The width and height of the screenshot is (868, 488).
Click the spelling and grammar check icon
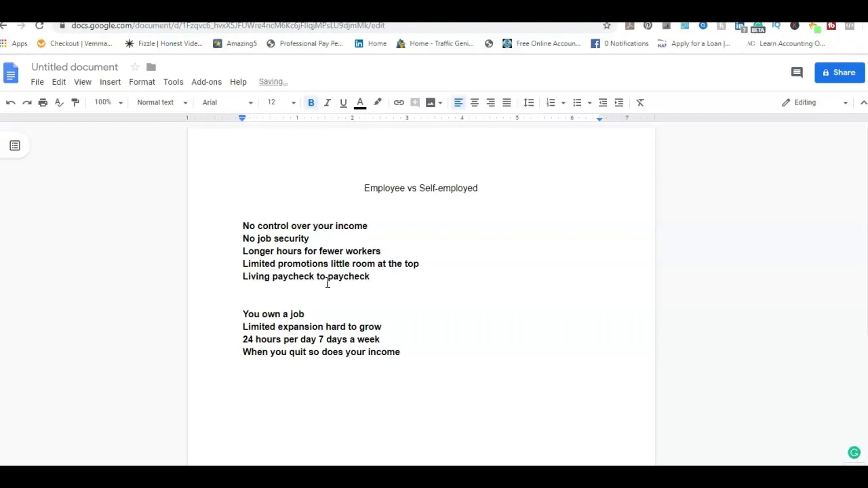coord(59,102)
